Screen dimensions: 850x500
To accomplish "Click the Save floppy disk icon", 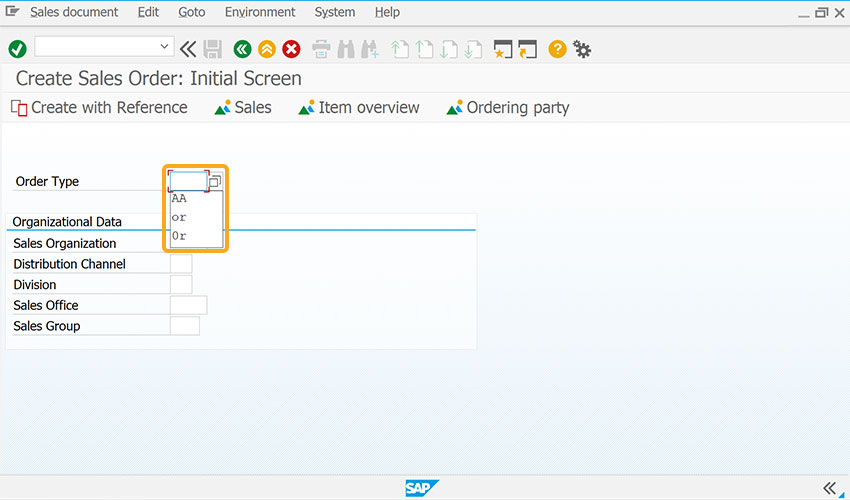I will click(212, 49).
